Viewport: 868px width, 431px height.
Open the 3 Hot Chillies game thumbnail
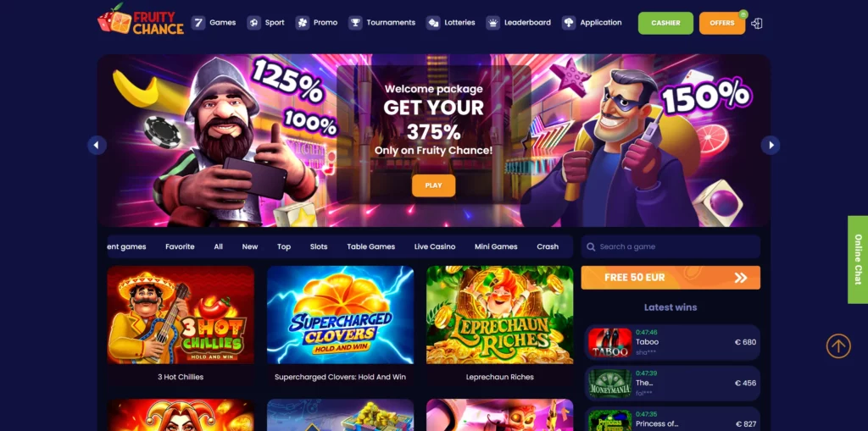point(181,315)
